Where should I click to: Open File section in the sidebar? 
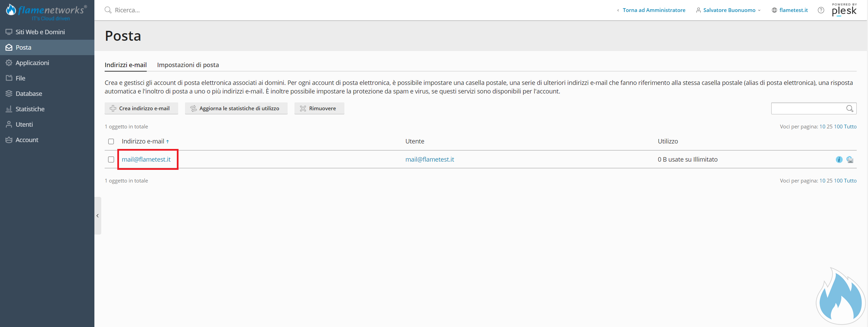click(x=20, y=78)
